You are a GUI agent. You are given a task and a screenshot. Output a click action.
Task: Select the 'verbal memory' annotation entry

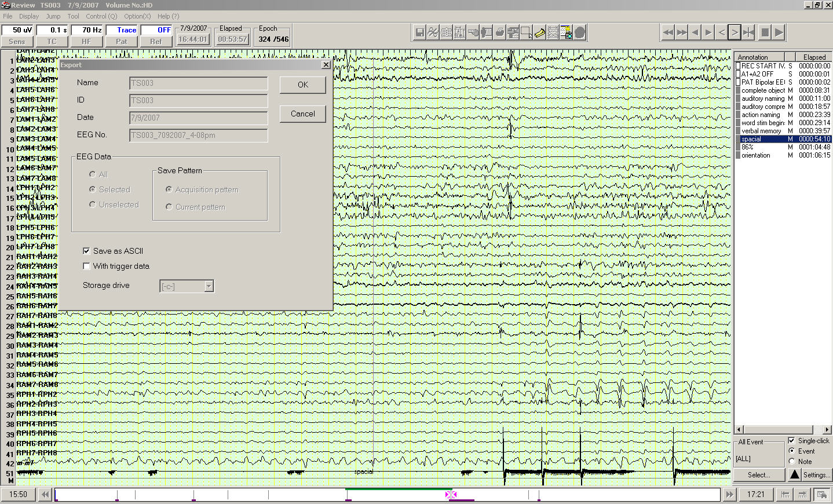click(761, 131)
